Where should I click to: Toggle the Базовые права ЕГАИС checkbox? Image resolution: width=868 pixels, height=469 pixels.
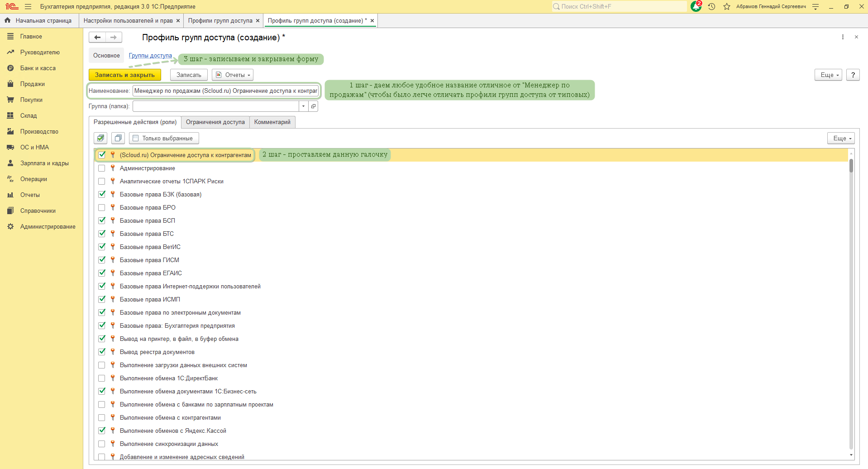[102, 273]
